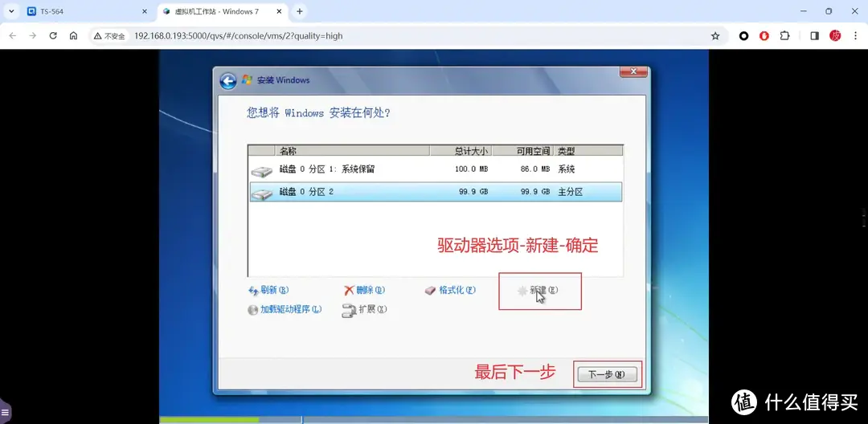Image resolution: width=868 pixels, height=424 pixels.
Task: Click 加载驱动程序 load driver link
Action: [x=285, y=310]
